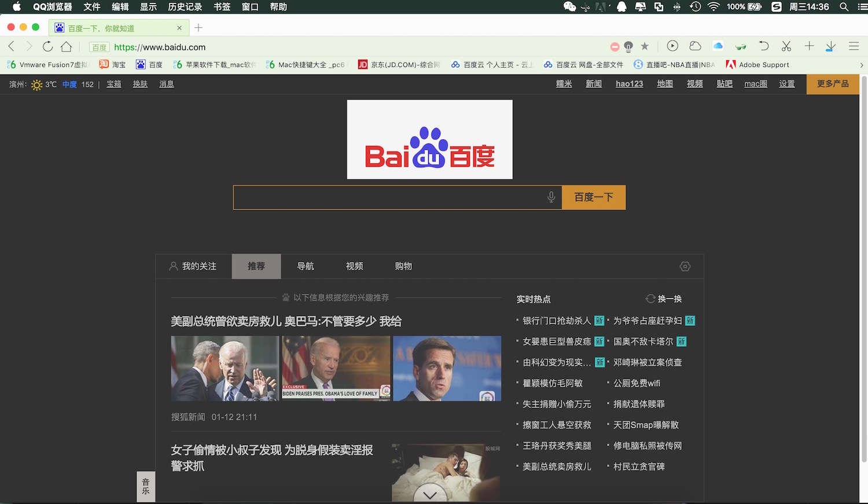
Task: Open the browser home page icon
Action: (x=66, y=46)
